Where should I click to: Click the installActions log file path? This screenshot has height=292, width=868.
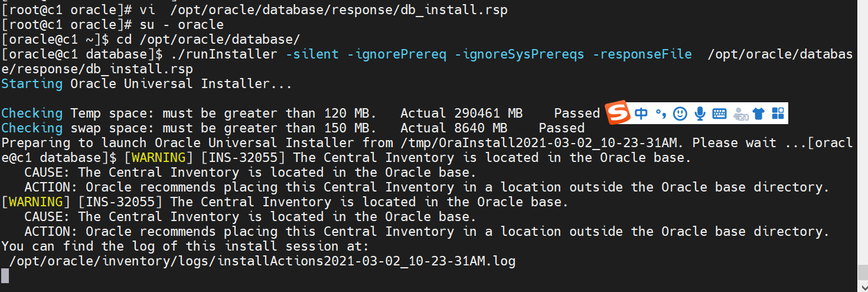[x=263, y=261]
